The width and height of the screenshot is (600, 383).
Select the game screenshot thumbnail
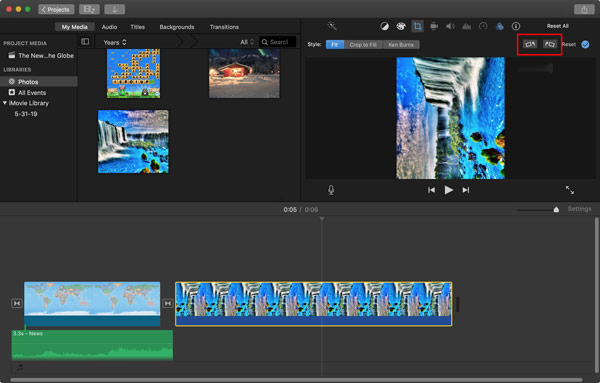pyautogui.click(x=134, y=73)
